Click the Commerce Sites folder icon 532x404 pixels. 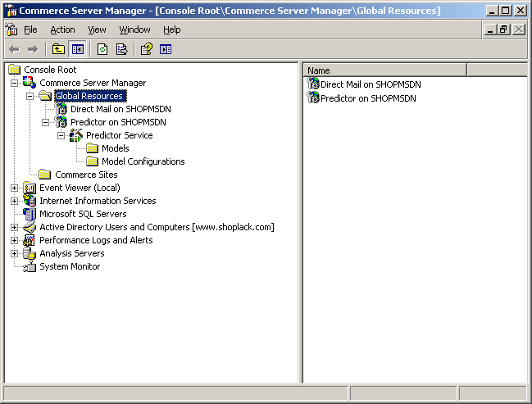45,175
